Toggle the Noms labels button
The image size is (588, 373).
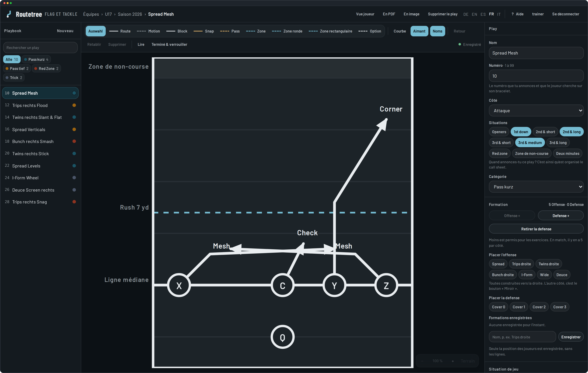pyautogui.click(x=437, y=31)
